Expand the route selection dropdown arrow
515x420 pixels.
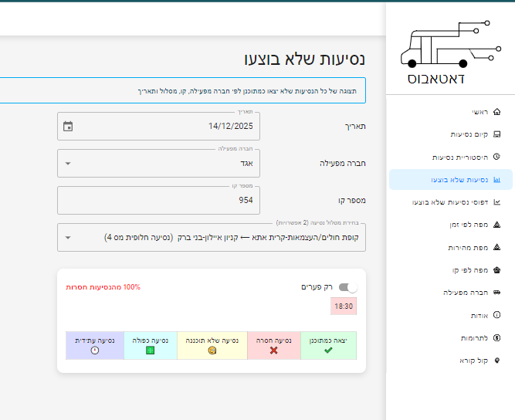[68, 238]
